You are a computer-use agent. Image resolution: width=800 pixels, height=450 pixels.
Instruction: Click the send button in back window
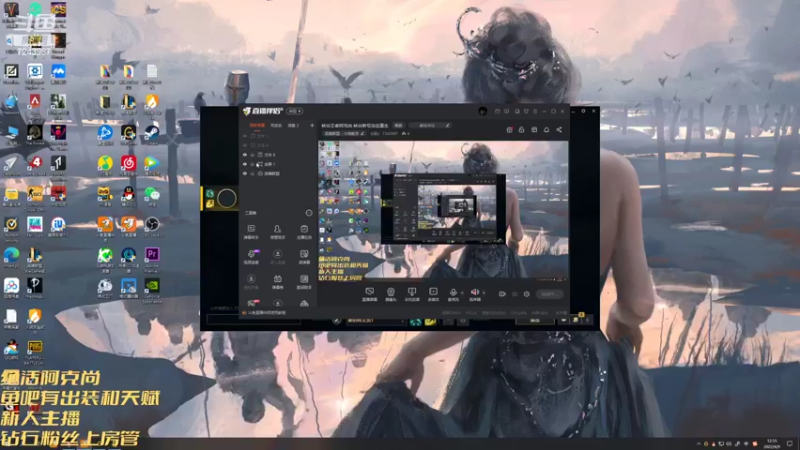coord(535,320)
